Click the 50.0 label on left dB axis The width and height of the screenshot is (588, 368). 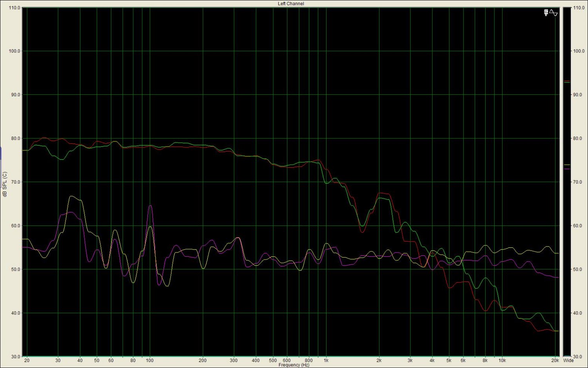click(x=15, y=269)
